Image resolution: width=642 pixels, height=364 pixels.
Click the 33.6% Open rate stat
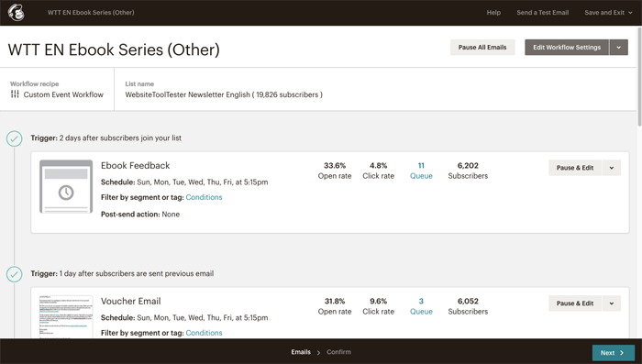pyautogui.click(x=335, y=171)
